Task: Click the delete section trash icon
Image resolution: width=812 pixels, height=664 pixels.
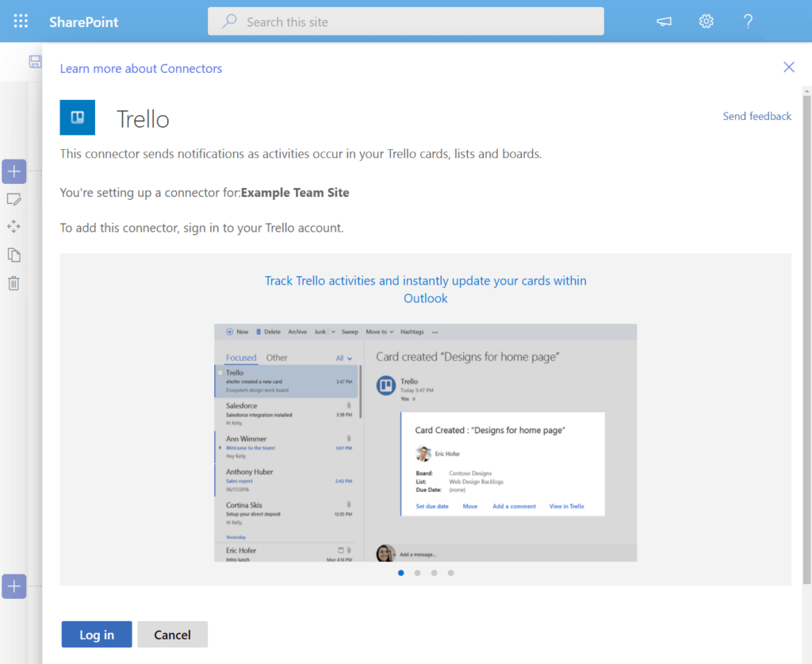Action: pyautogui.click(x=14, y=282)
